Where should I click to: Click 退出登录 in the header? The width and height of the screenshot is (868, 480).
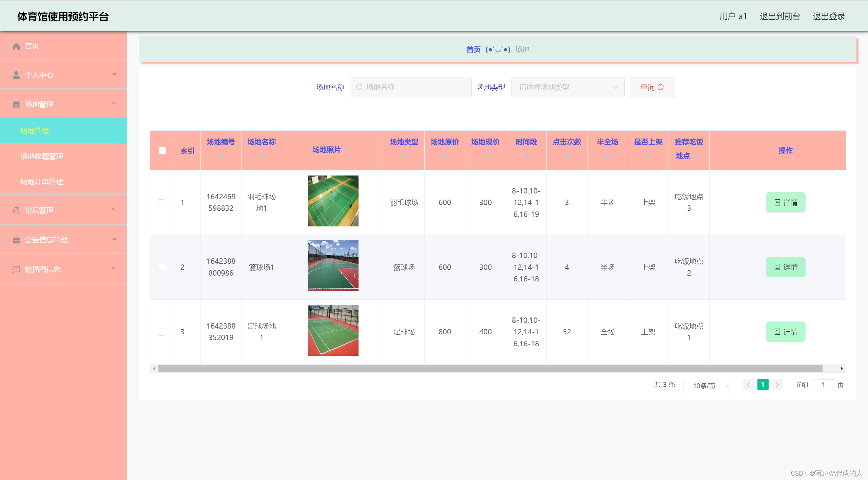pos(828,16)
